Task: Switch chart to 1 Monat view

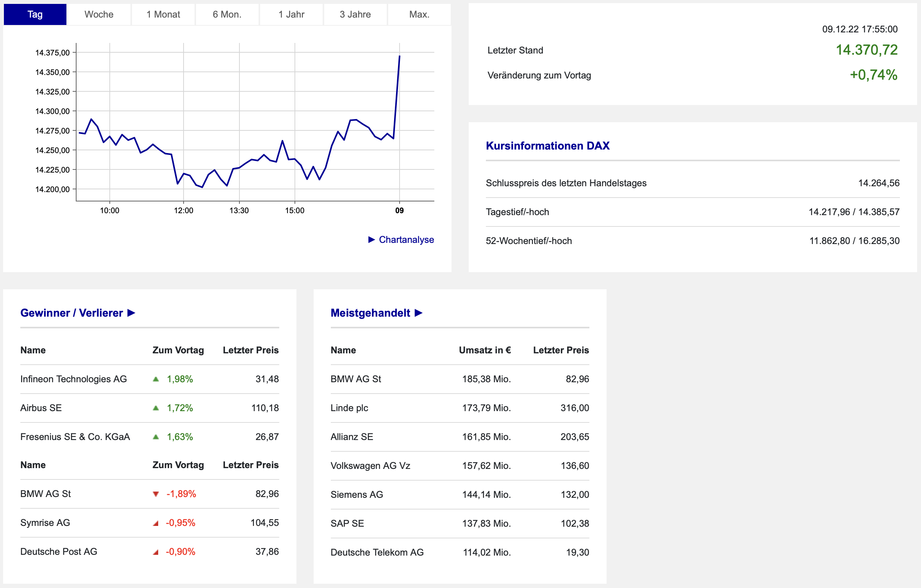Action: tap(163, 14)
